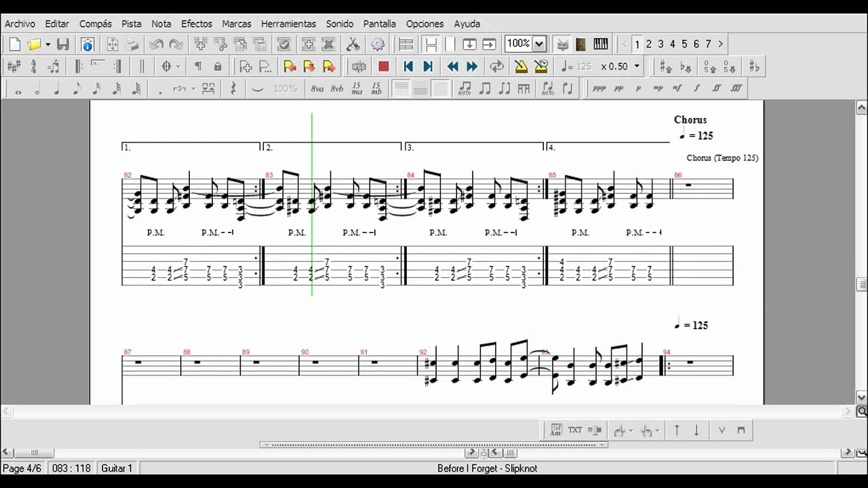Click the print icon

coord(132,45)
